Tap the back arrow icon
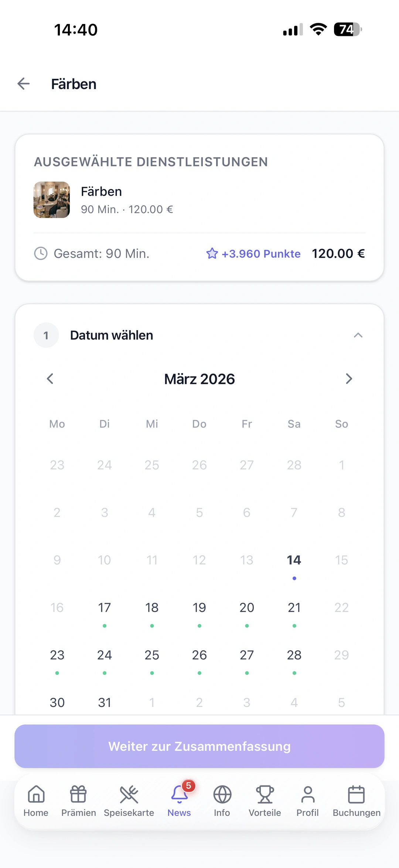Viewport: 399px width, 868px height. click(24, 84)
